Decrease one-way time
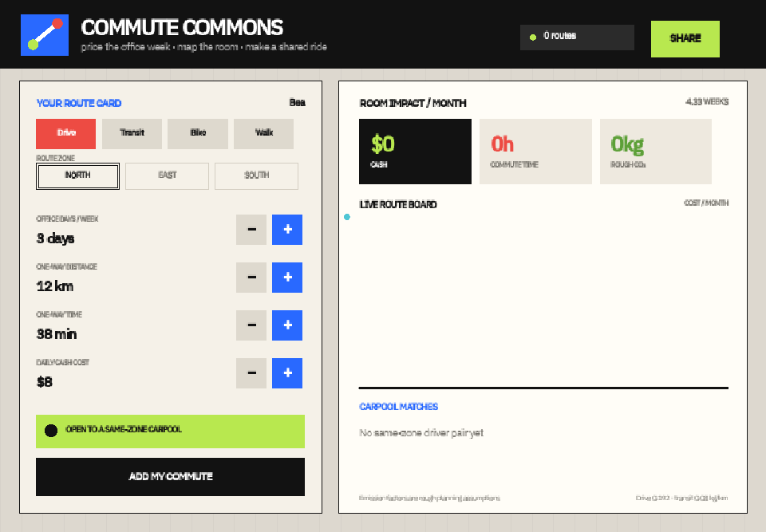 tap(251, 325)
